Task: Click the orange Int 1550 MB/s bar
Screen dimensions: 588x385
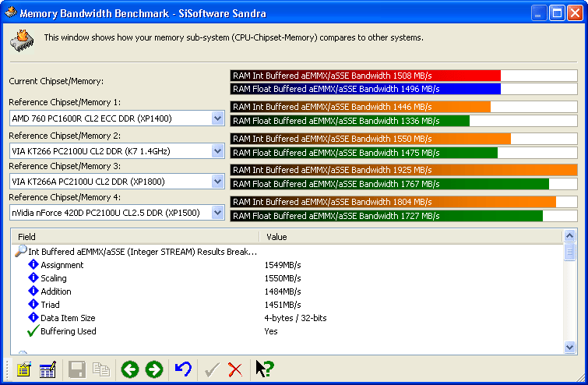Action: pyautogui.click(x=371, y=139)
